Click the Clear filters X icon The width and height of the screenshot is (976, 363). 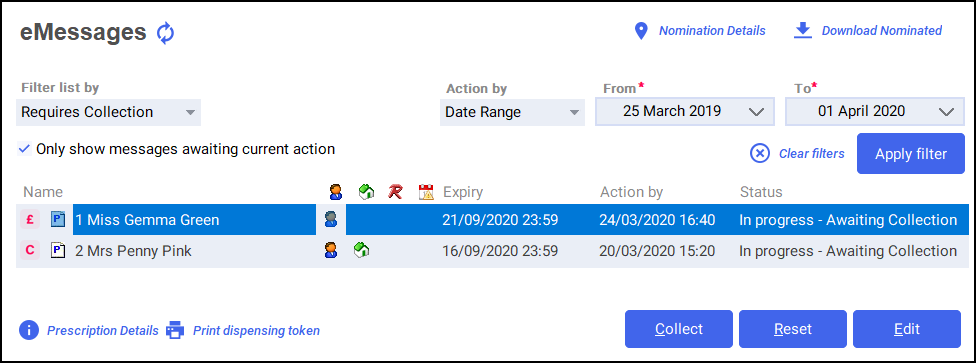pyautogui.click(x=760, y=153)
